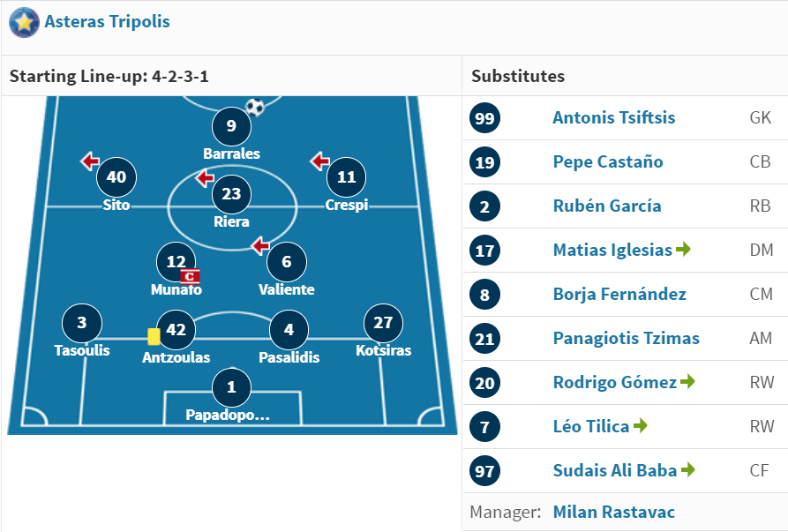Viewport: 788px width, 532px height.
Task: Open the Asteras Tripolis team link
Action: click(107, 21)
